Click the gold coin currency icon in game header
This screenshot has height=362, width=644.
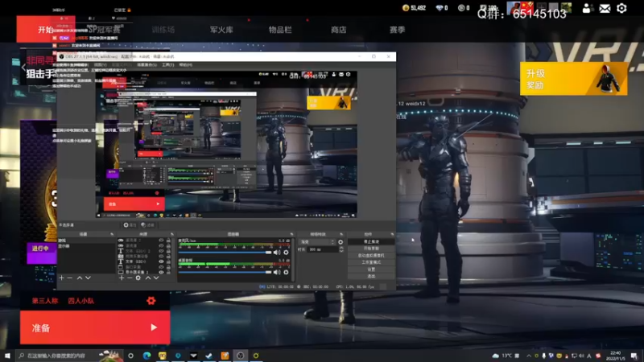click(x=406, y=8)
